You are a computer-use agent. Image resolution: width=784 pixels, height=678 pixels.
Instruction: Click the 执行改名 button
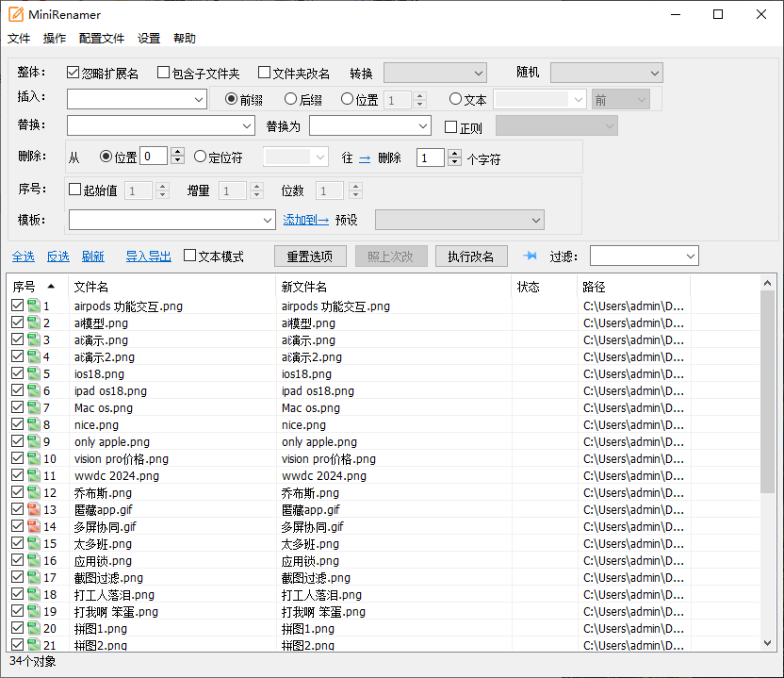(x=471, y=255)
